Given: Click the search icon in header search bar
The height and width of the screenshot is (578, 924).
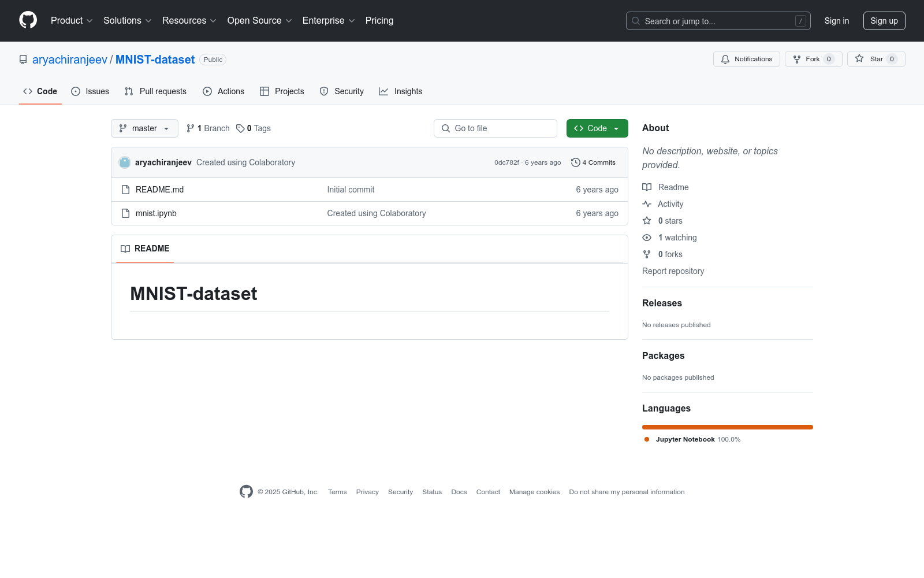Looking at the screenshot, I should coord(636,21).
